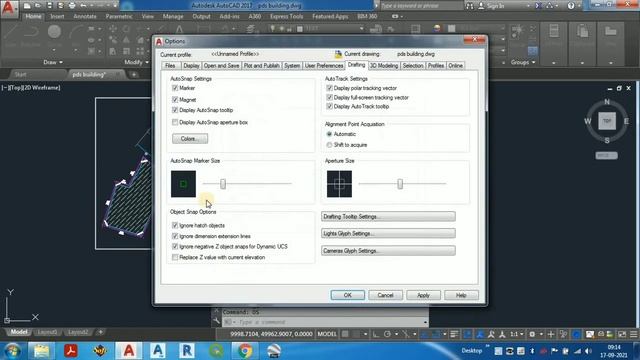Screen dimensions: 640x360
Task: Toggle Display full-screen tracking vector checkbox
Action: (x=329, y=98)
